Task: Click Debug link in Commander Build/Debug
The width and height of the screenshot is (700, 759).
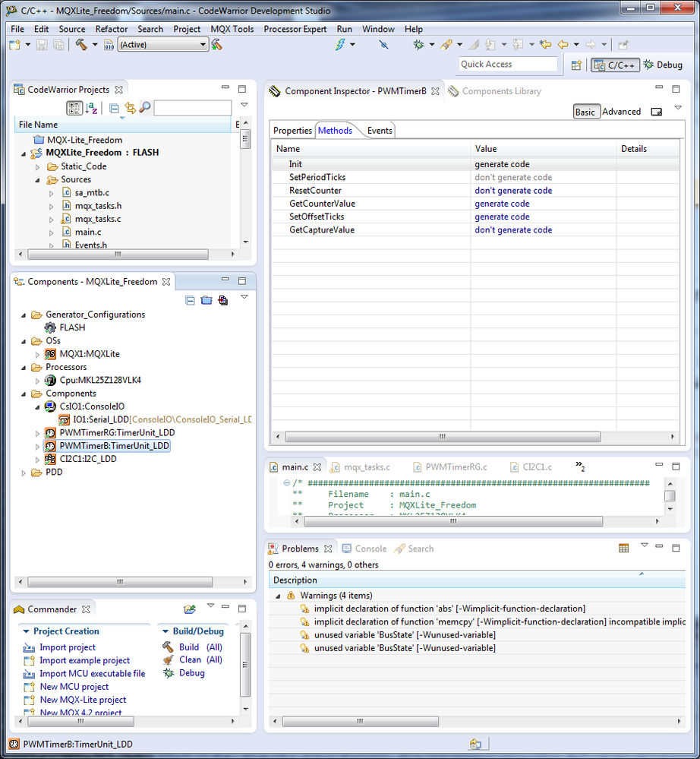Action: (191, 673)
